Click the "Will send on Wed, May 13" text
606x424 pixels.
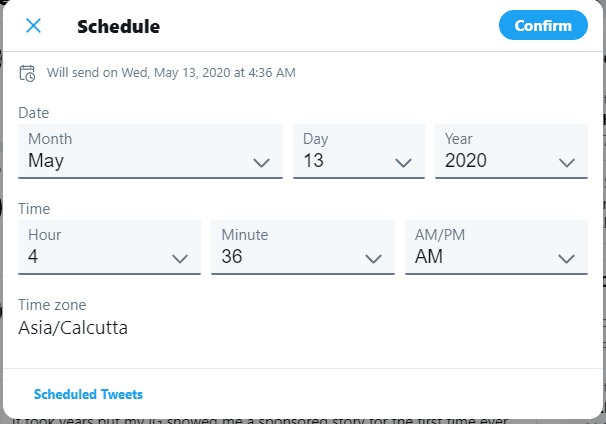click(171, 73)
